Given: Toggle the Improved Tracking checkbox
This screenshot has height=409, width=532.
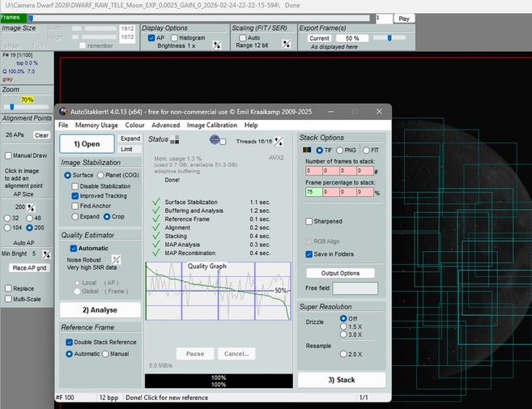Looking at the screenshot, I should (76, 195).
